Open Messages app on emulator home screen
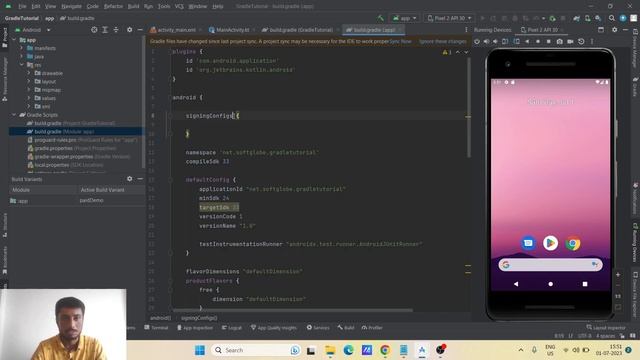The height and width of the screenshot is (360, 640). [528, 243]
